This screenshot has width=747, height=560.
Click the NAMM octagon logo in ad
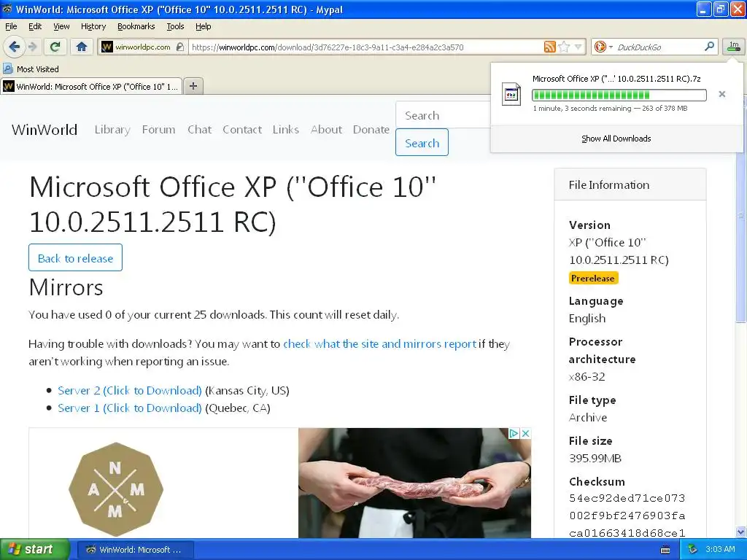pyautogui.click(x=116, y=489)
